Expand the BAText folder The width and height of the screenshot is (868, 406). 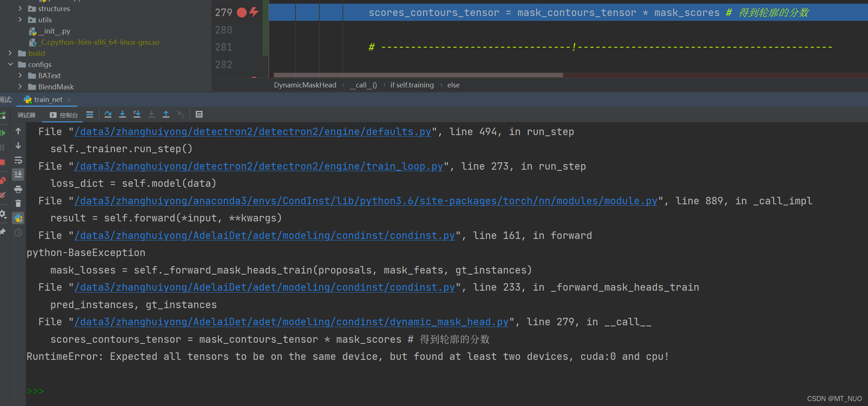coord(20,76)
